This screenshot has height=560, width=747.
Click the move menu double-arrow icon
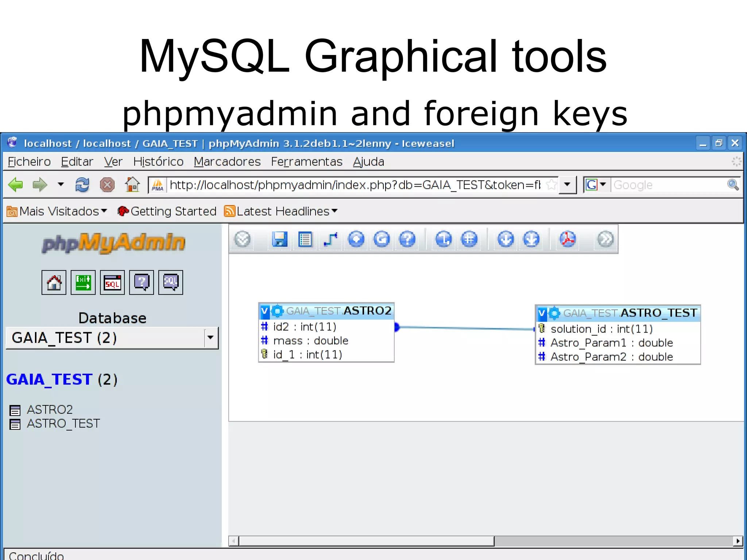point(605,239)
